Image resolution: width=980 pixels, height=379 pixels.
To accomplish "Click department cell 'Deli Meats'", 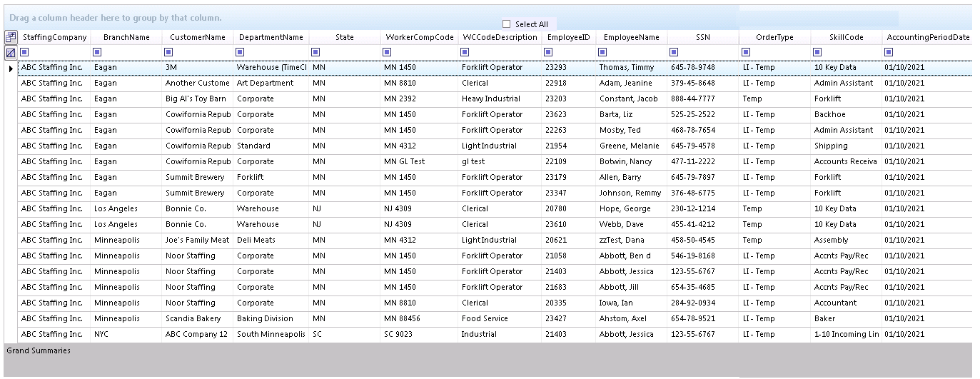I will point(271,241).
